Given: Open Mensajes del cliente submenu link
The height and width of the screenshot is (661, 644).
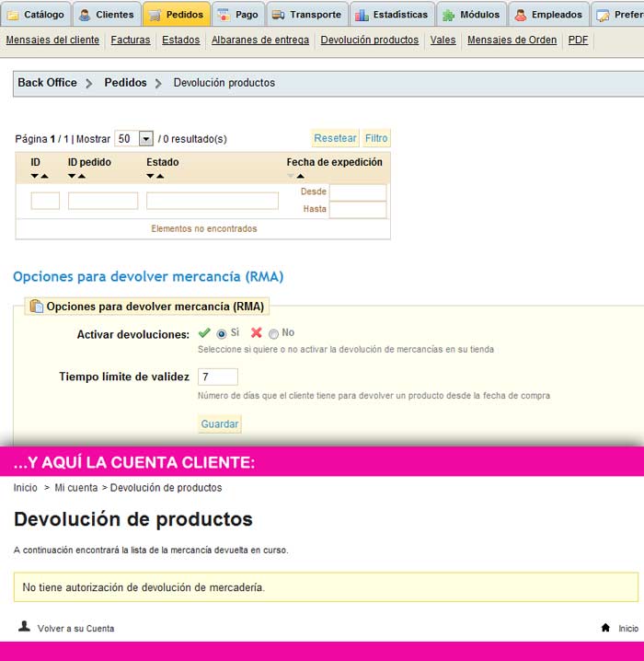Looking at the screenshot, I should [52, 41].
